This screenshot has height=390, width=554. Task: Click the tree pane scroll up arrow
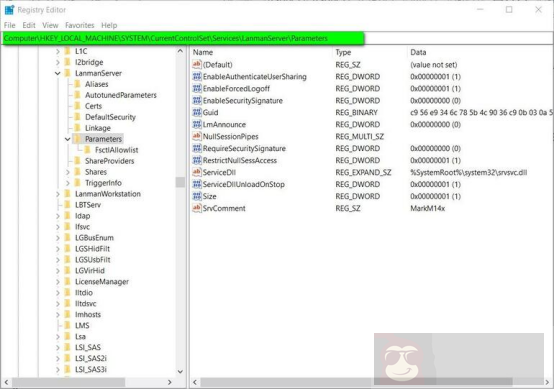pos(180,51)
